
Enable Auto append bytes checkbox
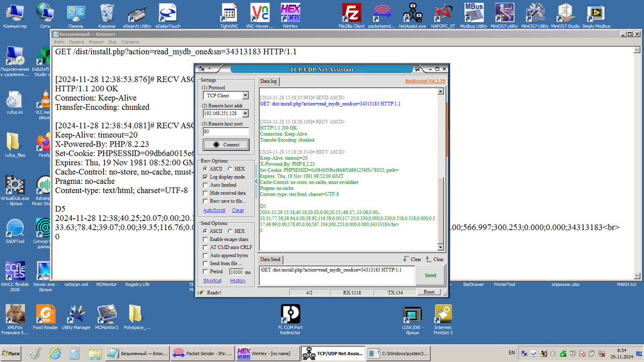point(206,255)
